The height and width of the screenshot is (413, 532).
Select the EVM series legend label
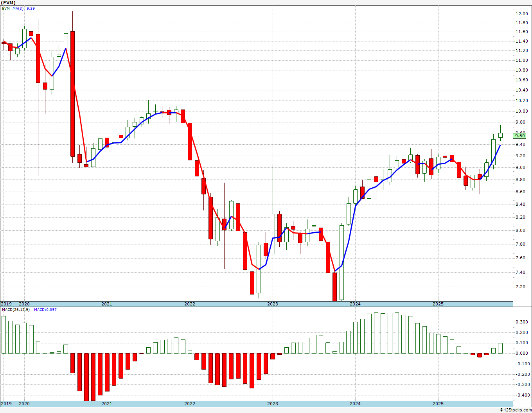[x=6, y=8]
